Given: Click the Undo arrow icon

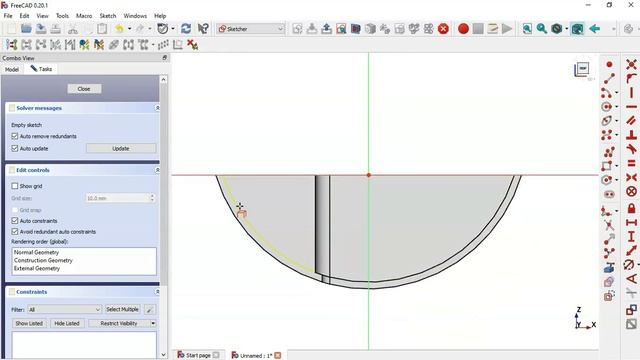Looking at the screenshot, I should coord(119,29).
